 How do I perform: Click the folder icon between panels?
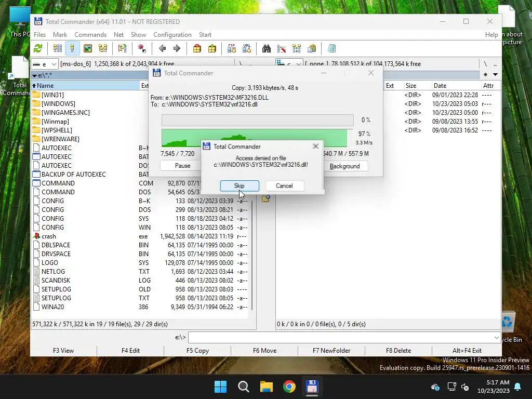point(265,198)
